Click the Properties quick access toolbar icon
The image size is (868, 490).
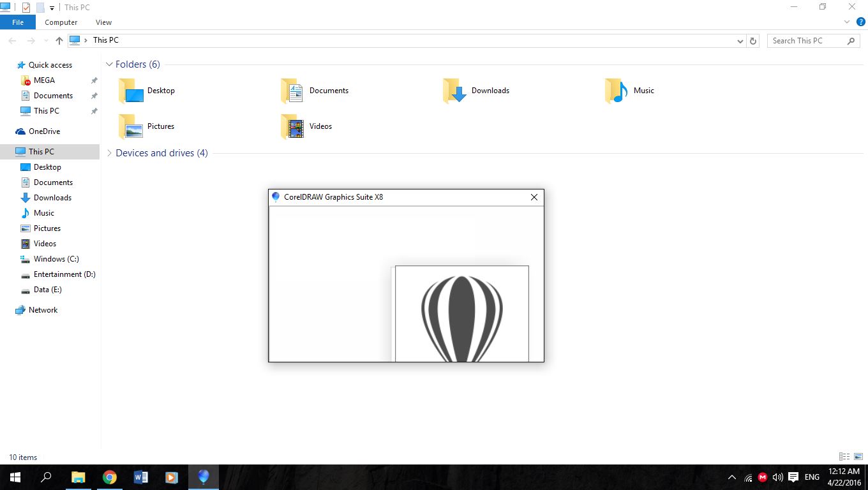tap(26, 8)
